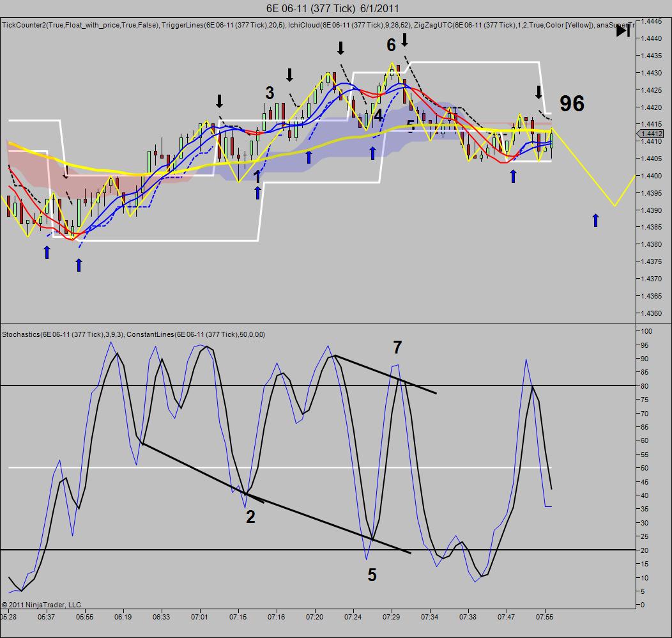The height and width of the screenshot is (638, 672).
Task: Click price axis label 1.4370
Action: [x=652, y=279]
